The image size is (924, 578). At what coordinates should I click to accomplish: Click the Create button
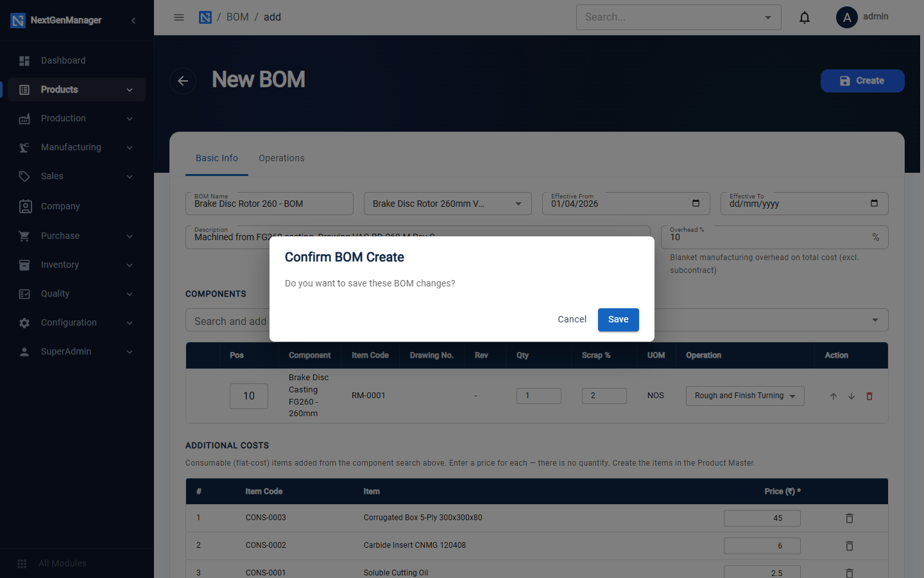click(862, 81)
